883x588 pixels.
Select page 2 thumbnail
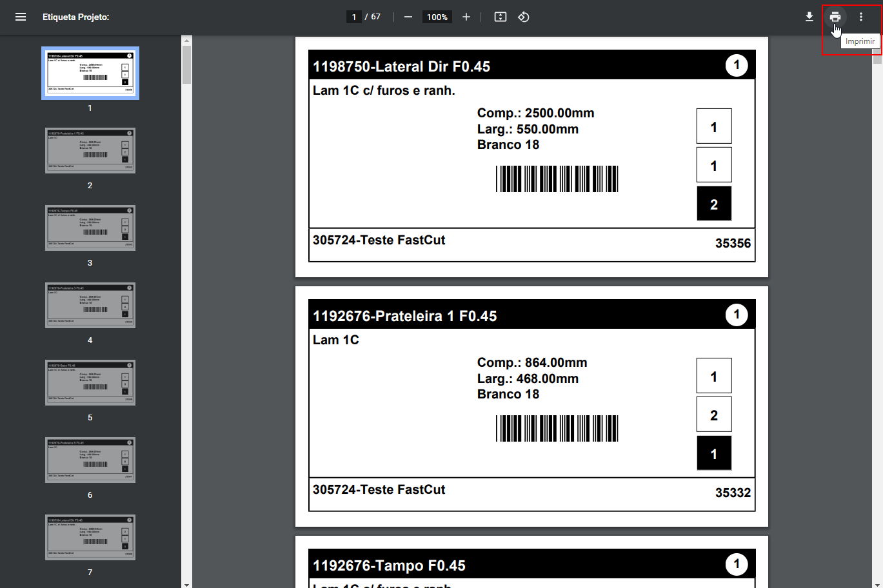click(x=90, y=150)
